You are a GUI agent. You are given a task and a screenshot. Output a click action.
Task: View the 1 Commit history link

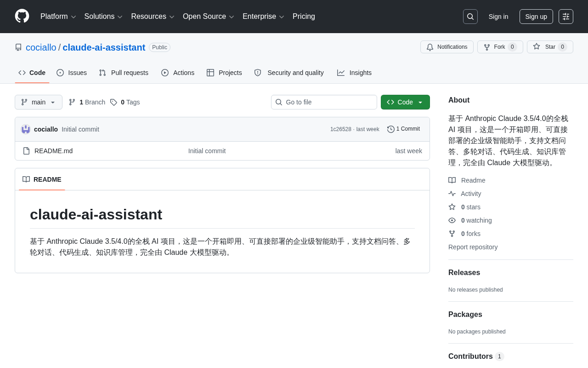404,129
